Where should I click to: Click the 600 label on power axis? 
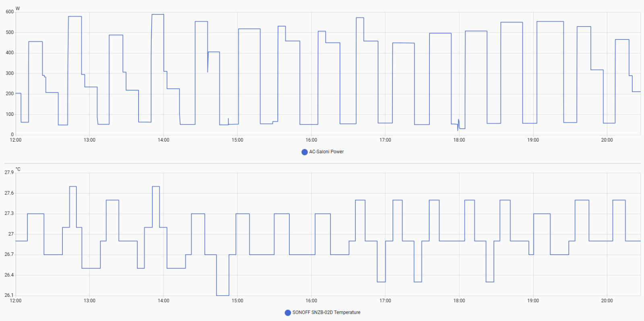[10, 12]
